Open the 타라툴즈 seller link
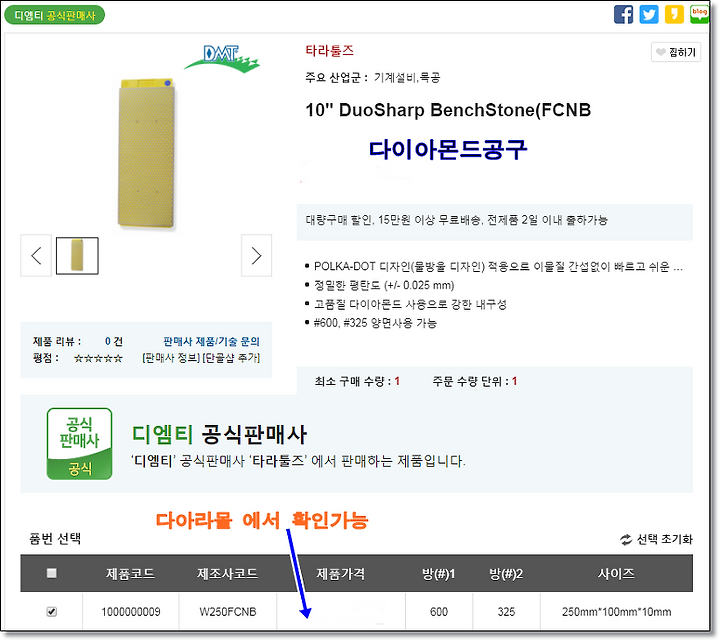The image size is (720, 641). point(330,51)
